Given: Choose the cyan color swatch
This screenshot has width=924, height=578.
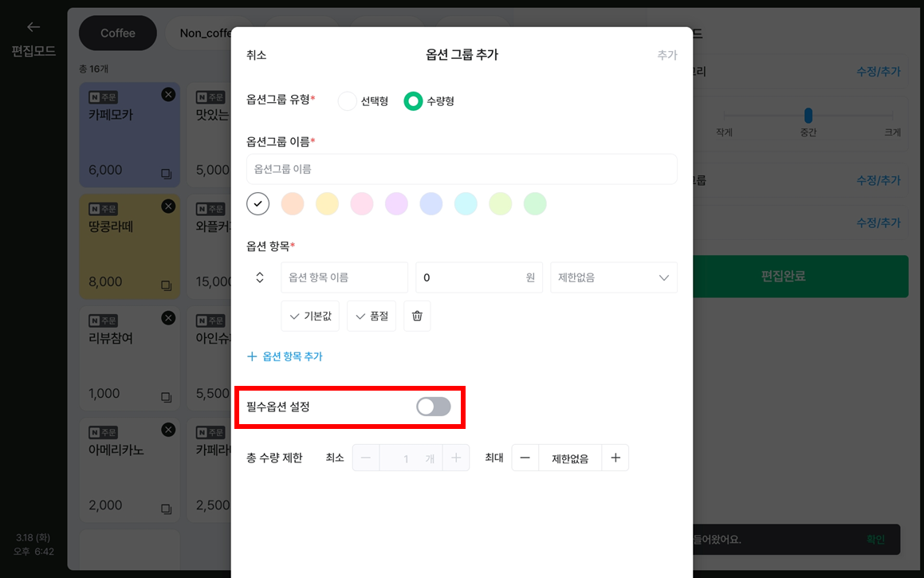Looking at the screenshot, I should click(466, 204).
